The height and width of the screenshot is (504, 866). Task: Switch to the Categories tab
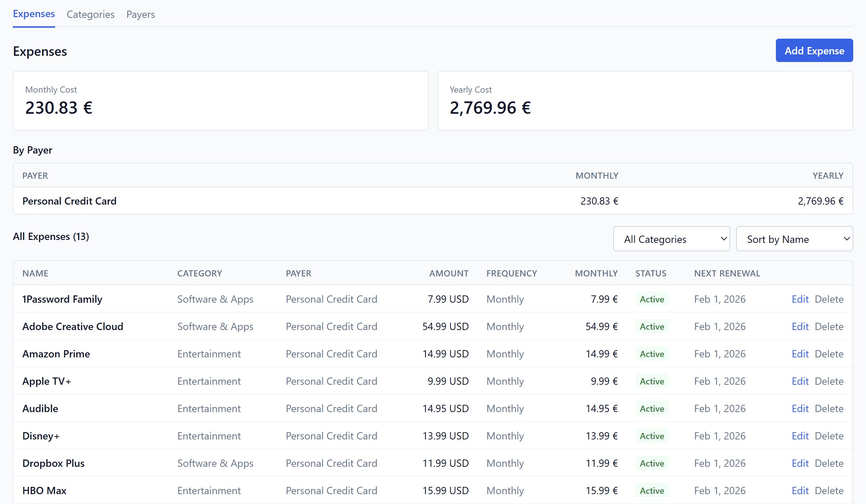click(90, 14)
